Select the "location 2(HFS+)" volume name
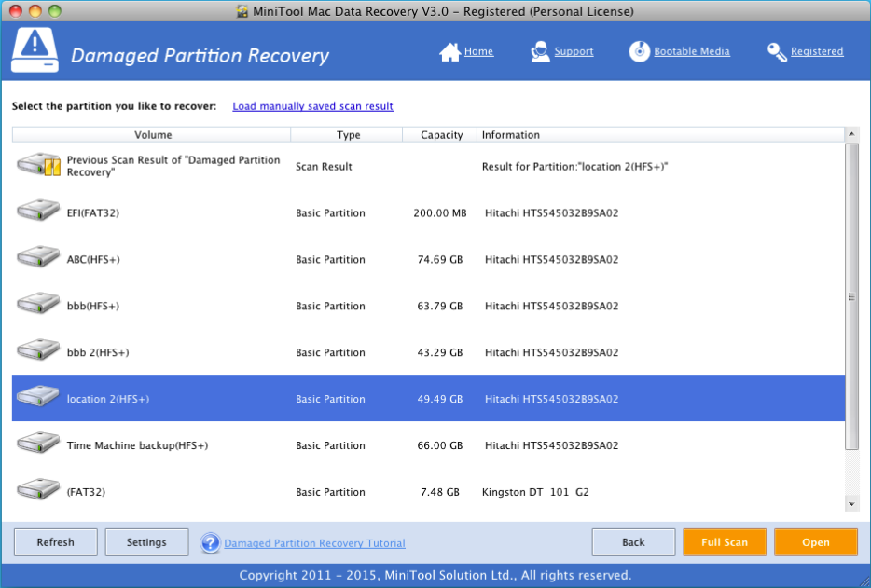871x588 pixels. (x=108, y=399)
